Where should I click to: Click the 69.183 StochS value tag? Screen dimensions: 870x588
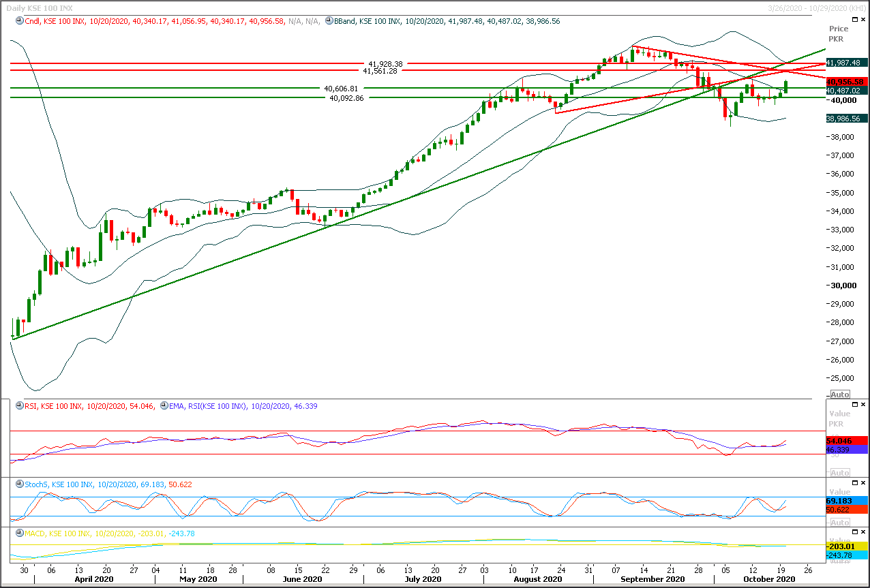click(x=846, y=500)
